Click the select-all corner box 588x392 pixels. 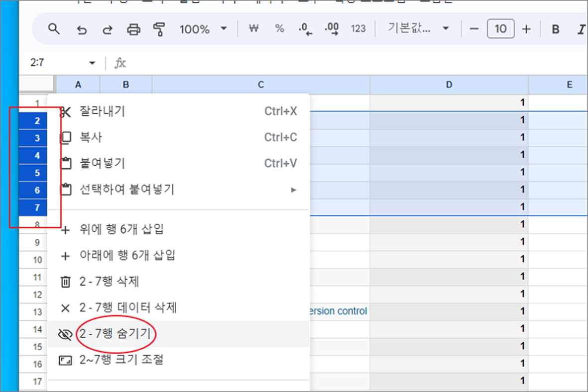pos(37,84)
